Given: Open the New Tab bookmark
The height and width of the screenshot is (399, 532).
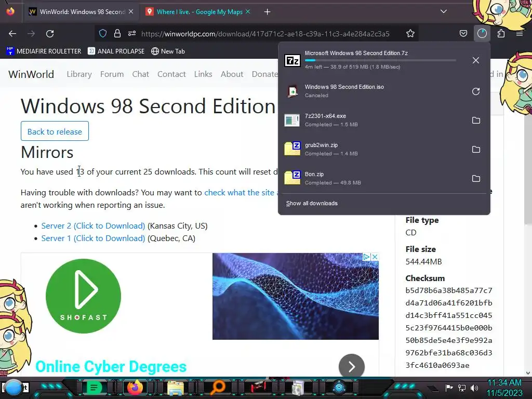Looking at the screenshot, I should point(168,51).
